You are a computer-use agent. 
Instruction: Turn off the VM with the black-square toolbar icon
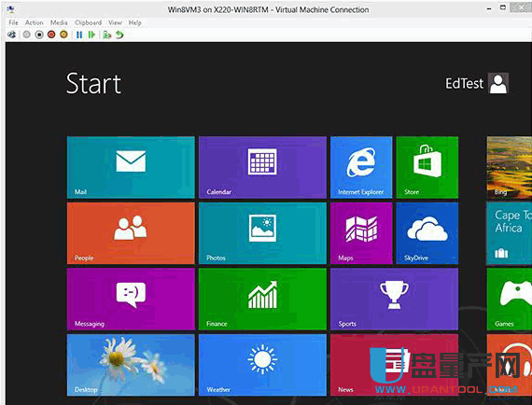39,35
